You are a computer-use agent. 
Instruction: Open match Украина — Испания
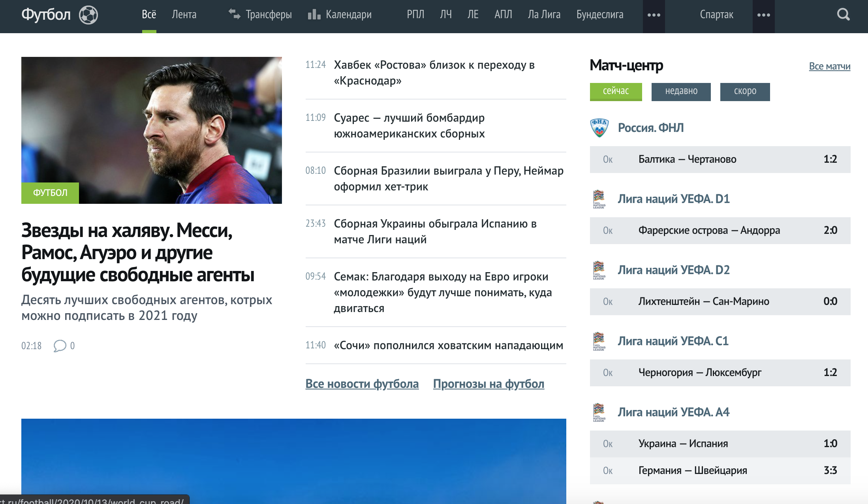[x=720, y=444]
